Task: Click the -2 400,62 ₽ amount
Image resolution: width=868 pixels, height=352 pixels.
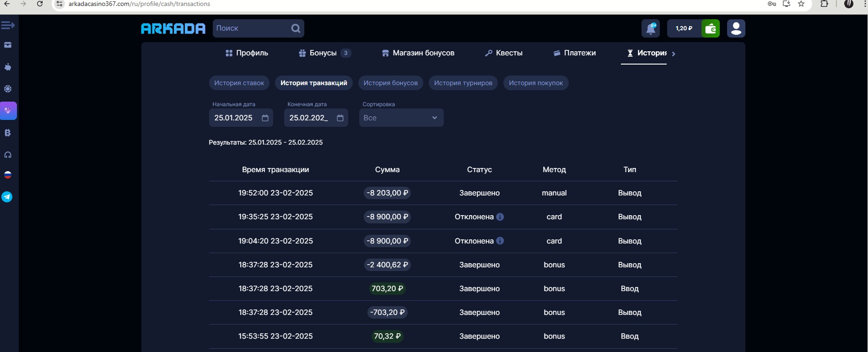Action: pos(388,265)
